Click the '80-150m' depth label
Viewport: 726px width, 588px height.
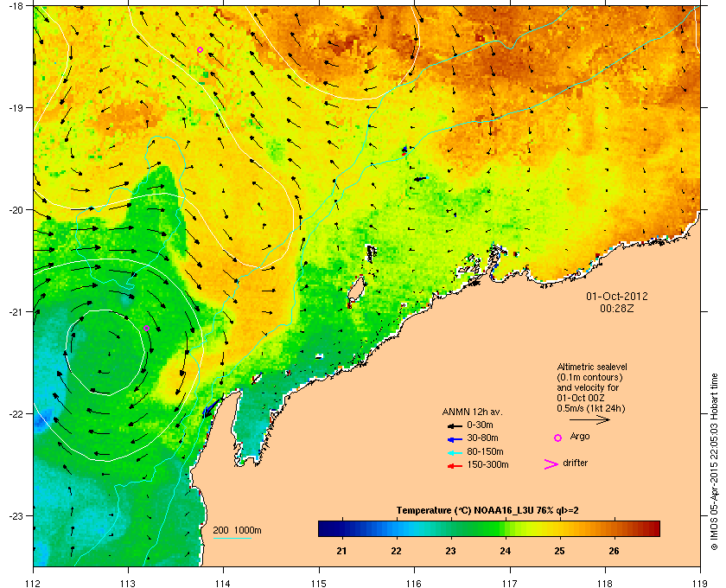click(x=485, y=451)
